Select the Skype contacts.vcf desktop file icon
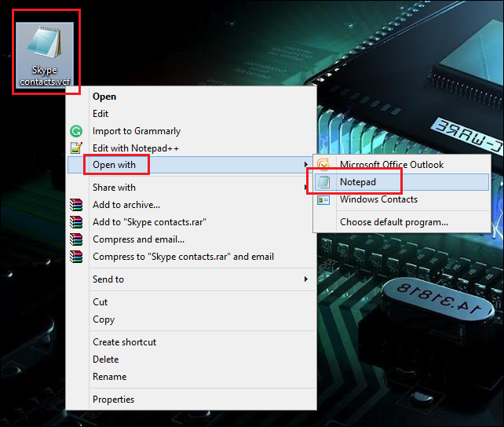Viewport: 504px width, 427px height. [45, 54]
